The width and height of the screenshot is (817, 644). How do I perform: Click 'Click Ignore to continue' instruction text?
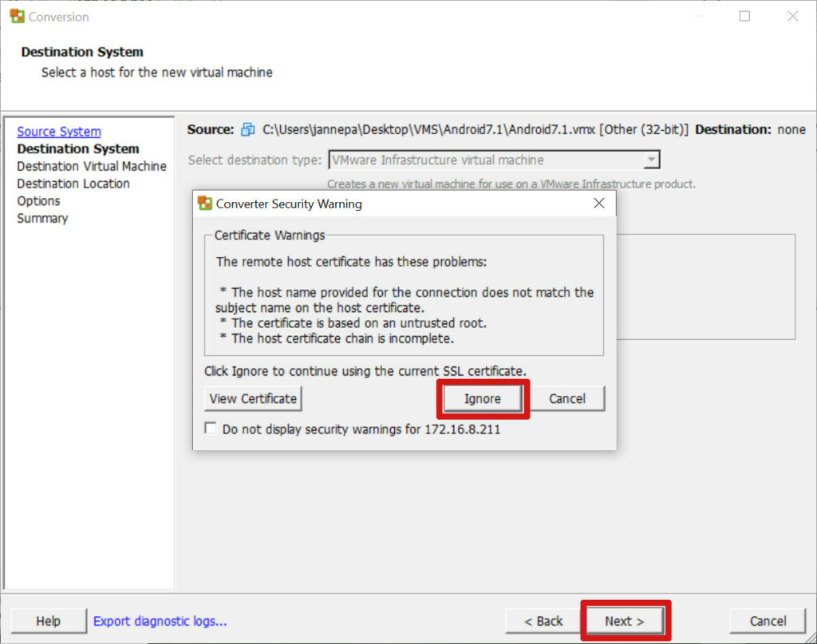coord(365,371)
